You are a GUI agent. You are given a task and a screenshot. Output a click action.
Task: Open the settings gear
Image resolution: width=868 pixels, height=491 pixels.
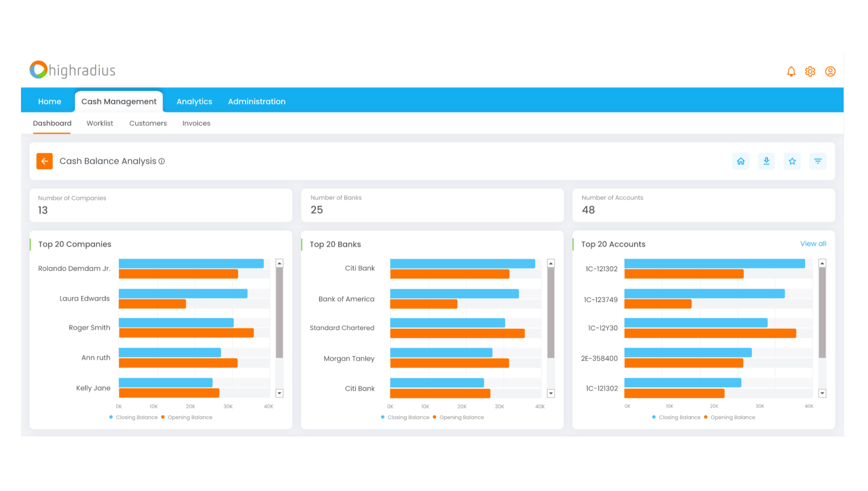810,71
